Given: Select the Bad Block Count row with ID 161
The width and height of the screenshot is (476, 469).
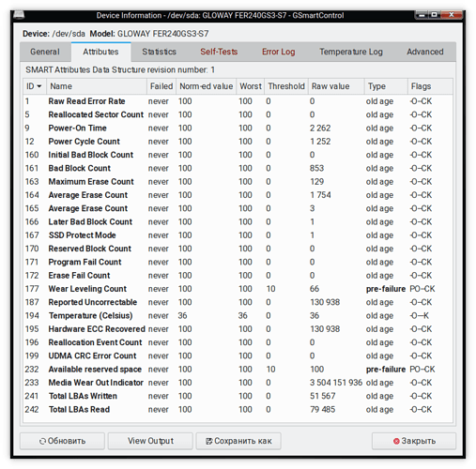Looking at the screenshot, I should pyautogui.click(x=238, y=168).
